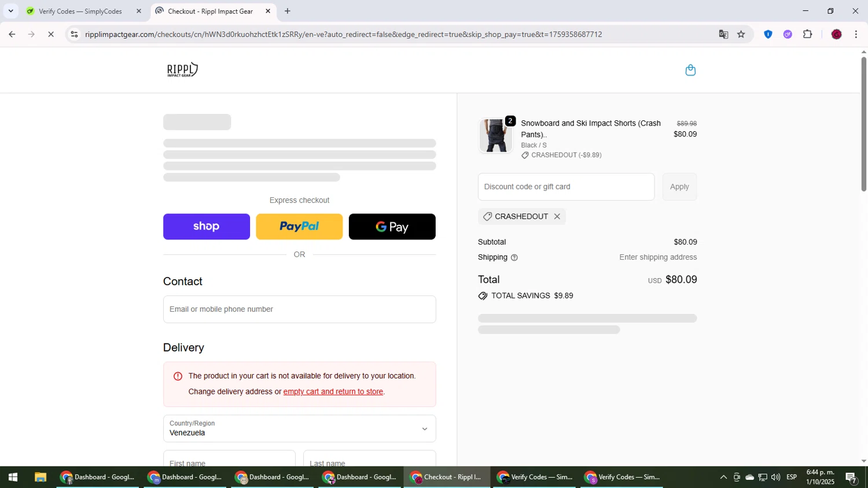Image resolution: width=868 pixels, height=488 pixels.
Task: Open the taskbar clock and date
Action: (820, 478)
